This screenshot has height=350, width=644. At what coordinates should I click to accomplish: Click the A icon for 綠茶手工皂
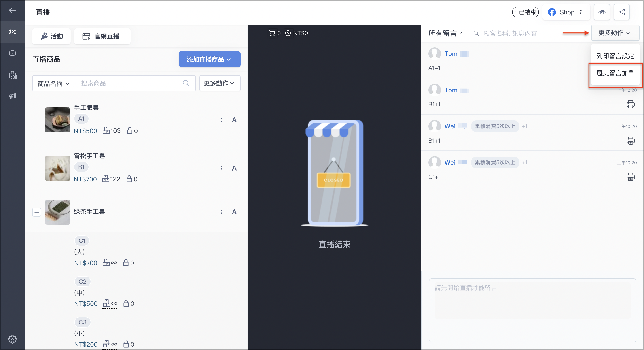click(x=234, y=212)
